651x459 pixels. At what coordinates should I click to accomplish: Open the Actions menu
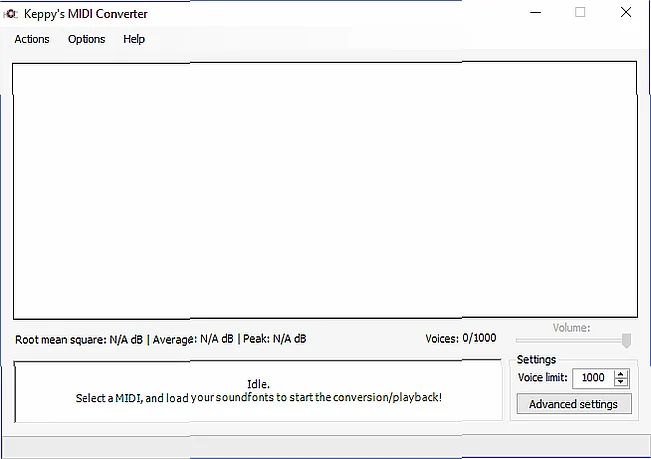tap(32, 39)
